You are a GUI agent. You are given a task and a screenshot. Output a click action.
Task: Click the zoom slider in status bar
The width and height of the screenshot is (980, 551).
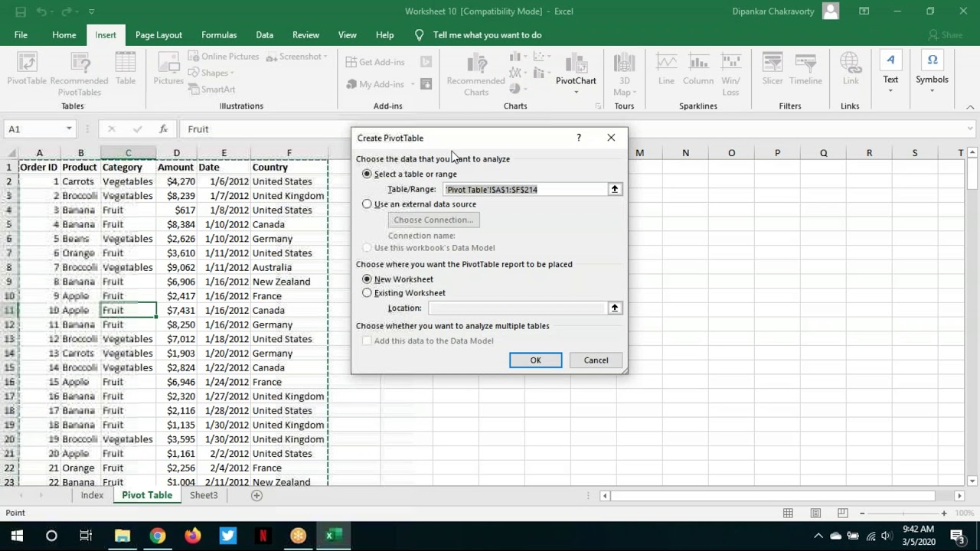(903, 513)
